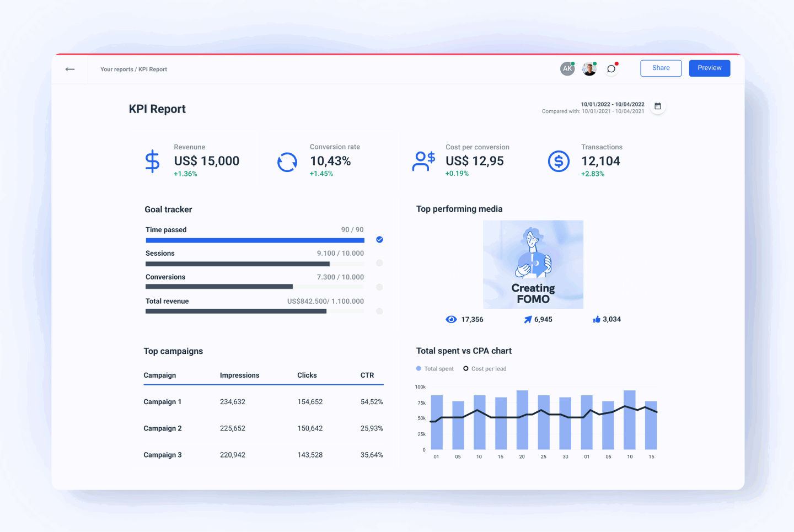Open the calendar date picker

(x=657, y=106)
